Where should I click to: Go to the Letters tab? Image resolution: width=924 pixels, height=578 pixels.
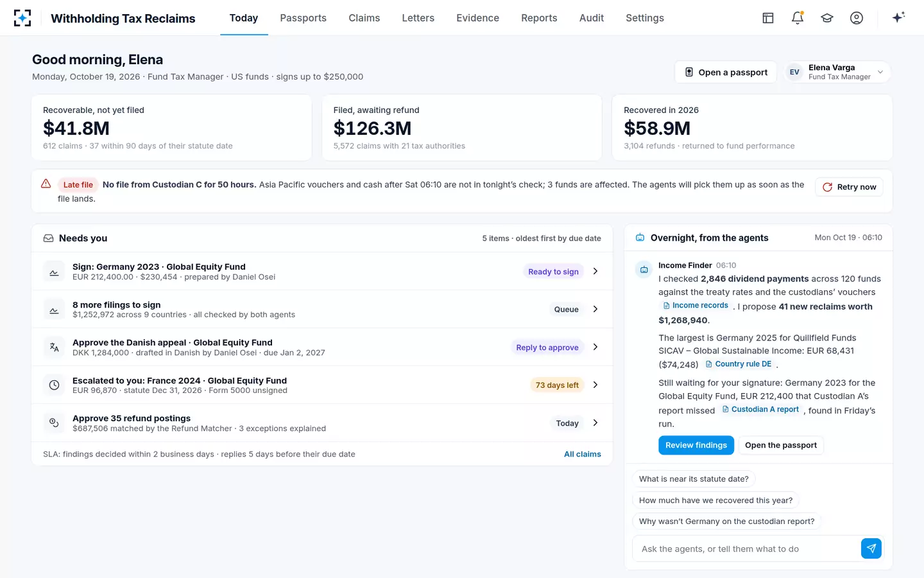click(x=418, y=18)
